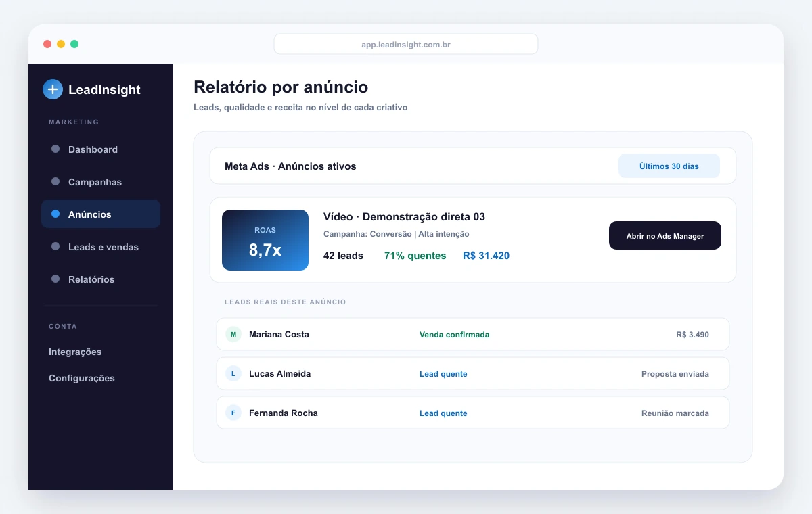Click the dot icon beside Dashboard
The width and height of the screenshot is (812, 514).
(x=55, y=149)
